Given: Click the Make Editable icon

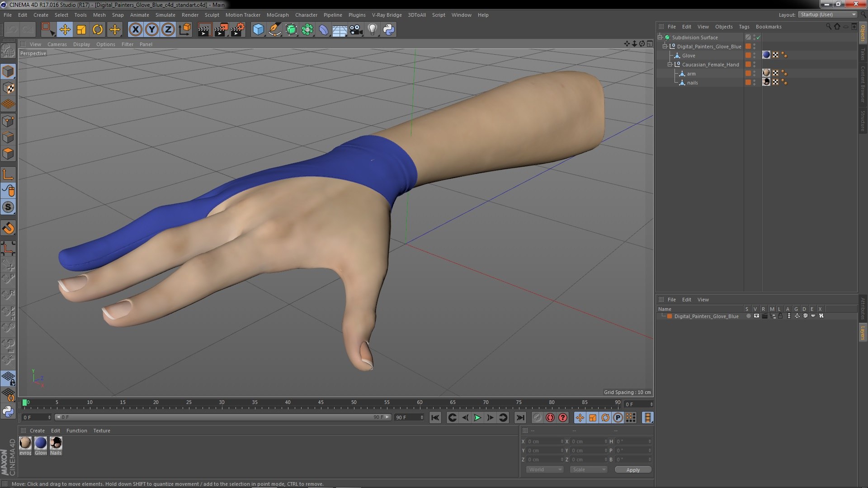Looking at the screenshot, I should click(8, 51).
